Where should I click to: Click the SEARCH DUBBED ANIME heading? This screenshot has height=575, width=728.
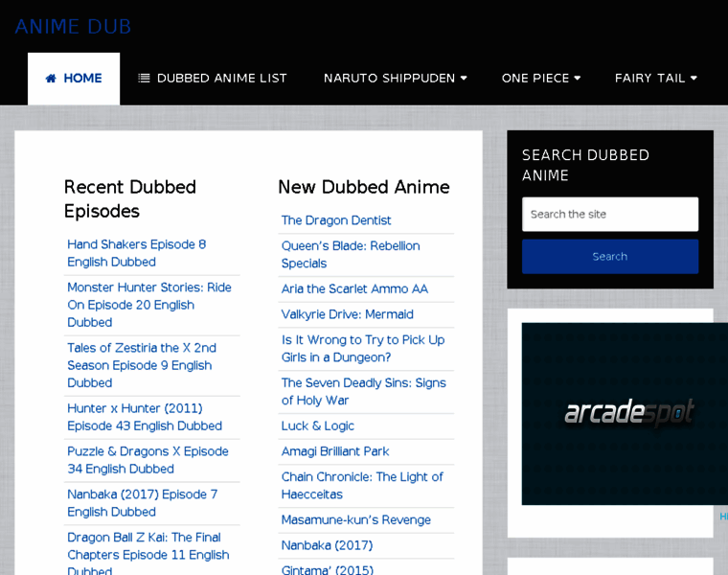pos(585,165)
